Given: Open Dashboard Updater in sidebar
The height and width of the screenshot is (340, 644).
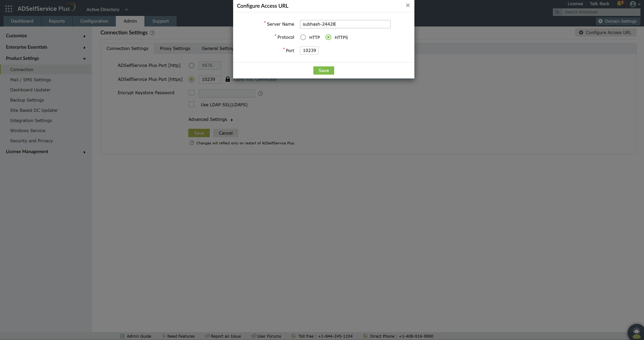Looking at the screenshot, I should (x=30, y=90).
